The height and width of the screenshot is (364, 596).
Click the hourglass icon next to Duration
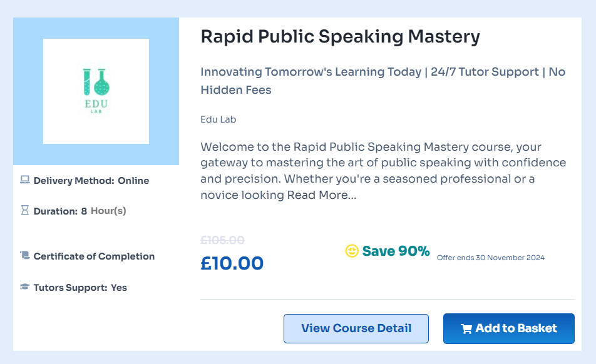point(24,211)
